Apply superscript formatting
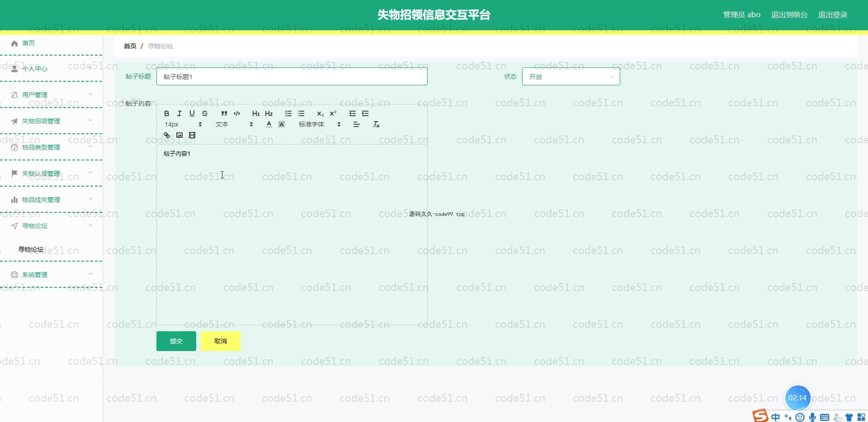The image size is (868, 422). pyautogui.click(x=333, y=113)
